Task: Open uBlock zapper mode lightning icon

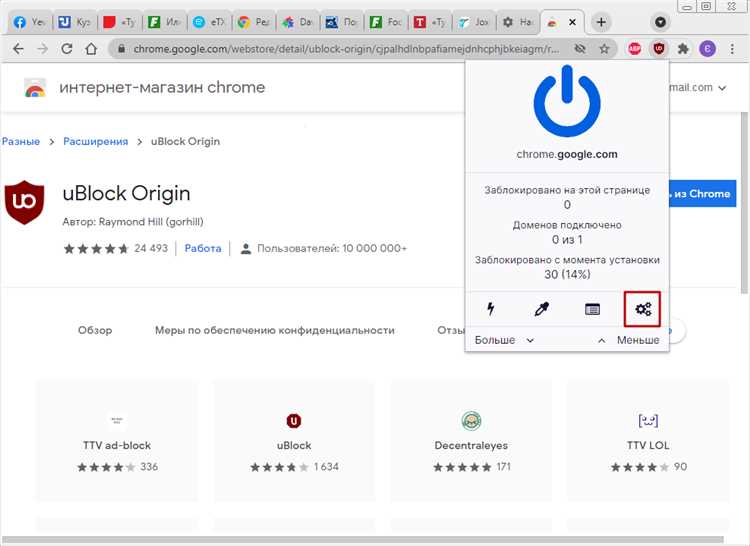Action: (x=490, y=309)
